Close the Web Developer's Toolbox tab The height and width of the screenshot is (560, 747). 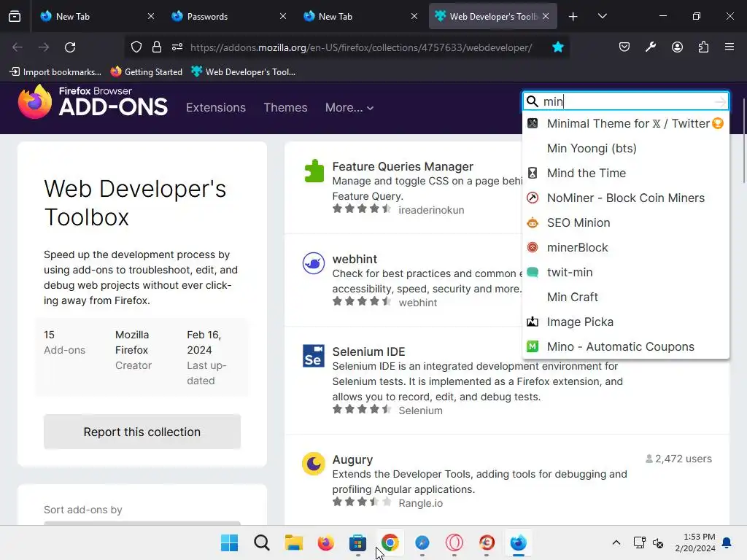[x=546, y=16]
